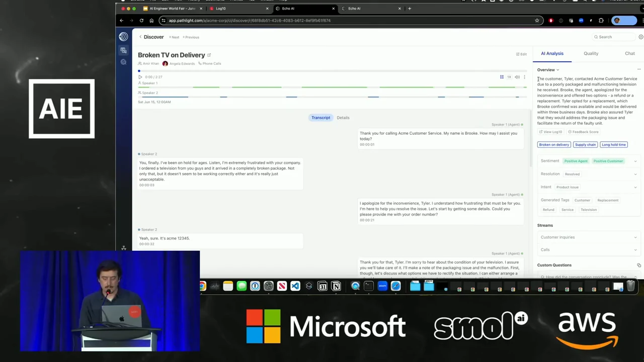Expand the Sentiment row
The width and height of the screenshot is (644, 362).
[x=589, y=161]
